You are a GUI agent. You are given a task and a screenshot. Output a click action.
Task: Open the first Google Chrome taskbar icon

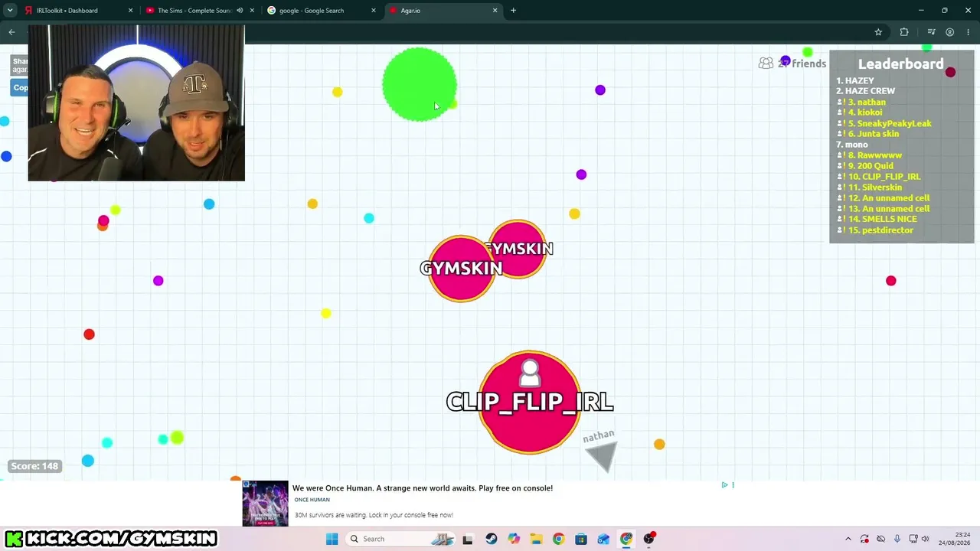tap(558, 539)
